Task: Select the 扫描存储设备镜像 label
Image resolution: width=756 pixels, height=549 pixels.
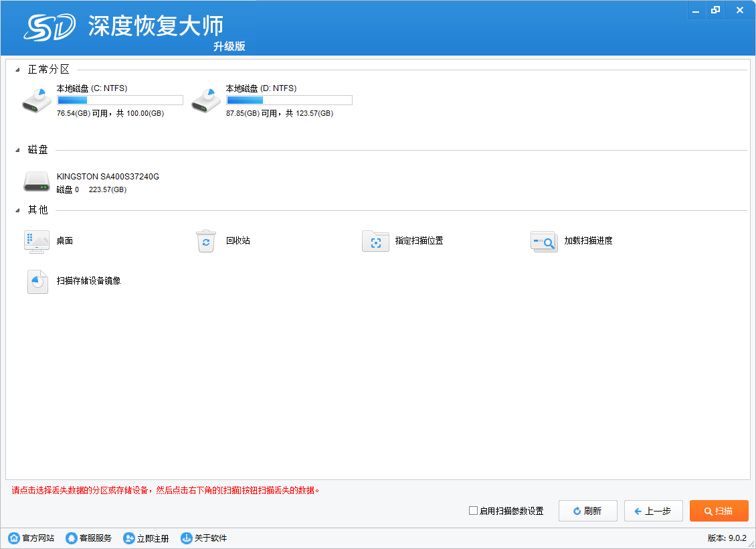Action: [x=89, y=281]
